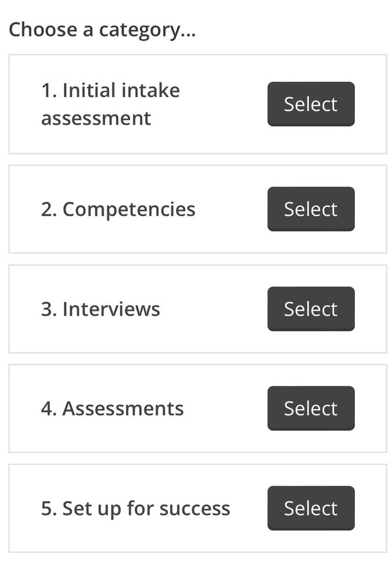Click the second category card

196,209
